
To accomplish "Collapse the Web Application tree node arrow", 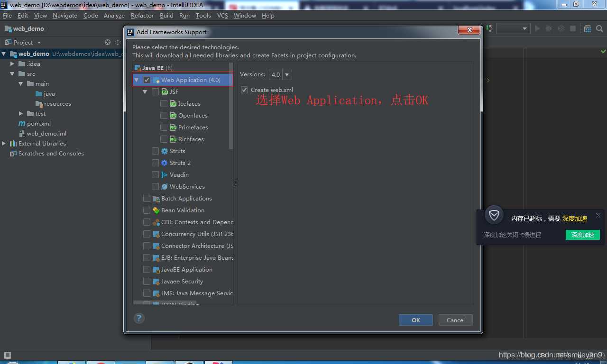I will (137, 80).
